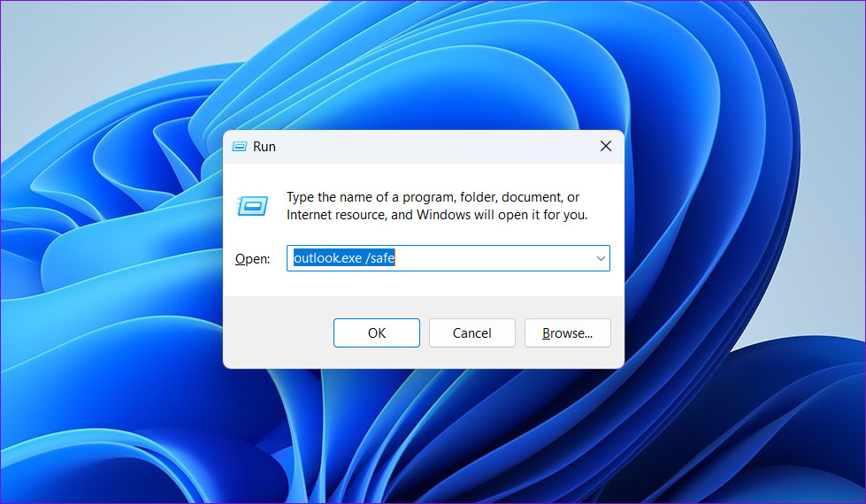
Task: Click the 'Type the name of a program' description
Action: pos(437,206)
